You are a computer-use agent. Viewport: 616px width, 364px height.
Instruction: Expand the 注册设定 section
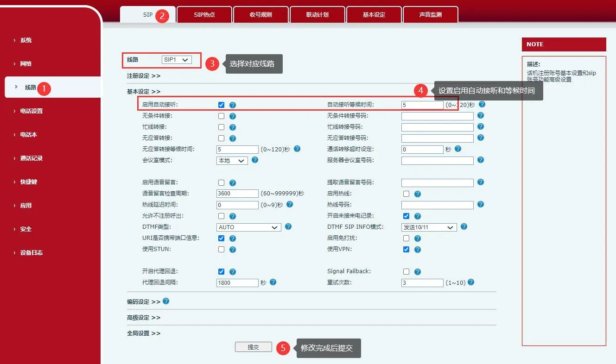pos(143,75)
